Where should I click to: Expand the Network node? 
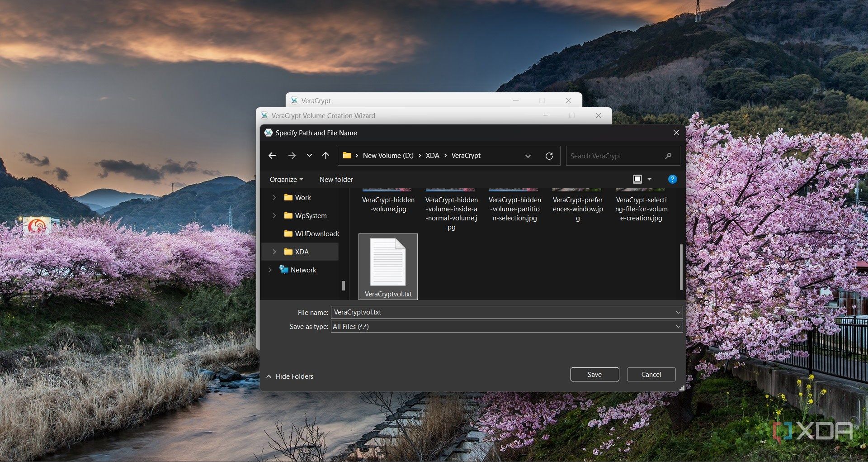(270, 270)
